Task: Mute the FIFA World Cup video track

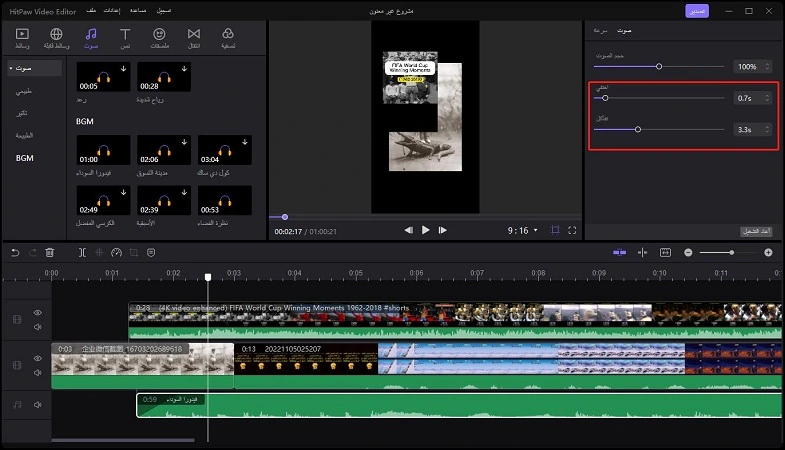Action: [x=38, y=327]
